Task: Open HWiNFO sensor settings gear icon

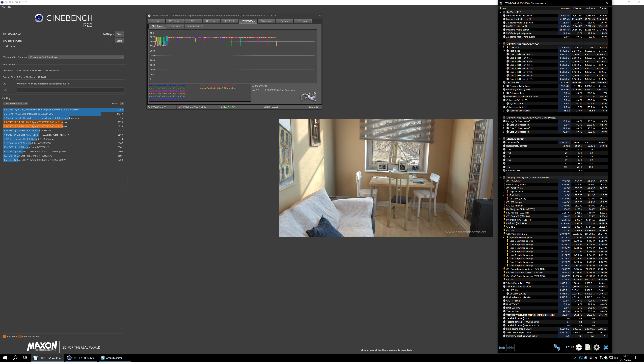Action: (x=597, y=348)
